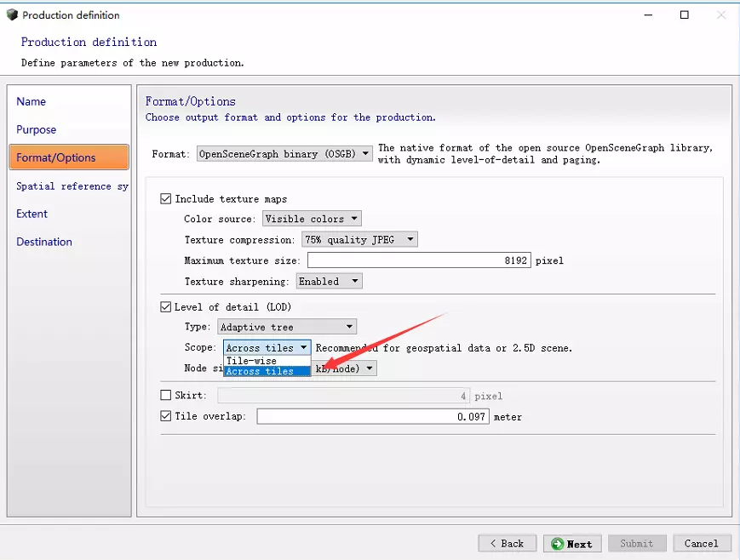Go back using the Back button
The width and height of the screenshot is (740, 560).
[508, 543]
